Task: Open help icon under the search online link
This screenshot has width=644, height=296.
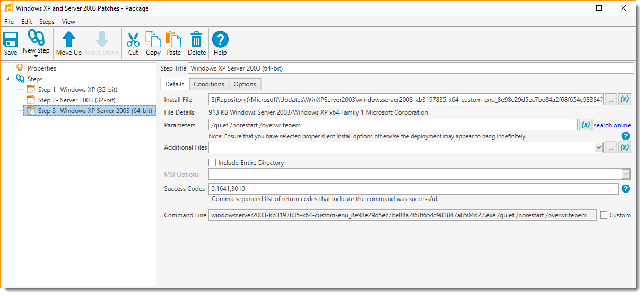Action: 625,136
